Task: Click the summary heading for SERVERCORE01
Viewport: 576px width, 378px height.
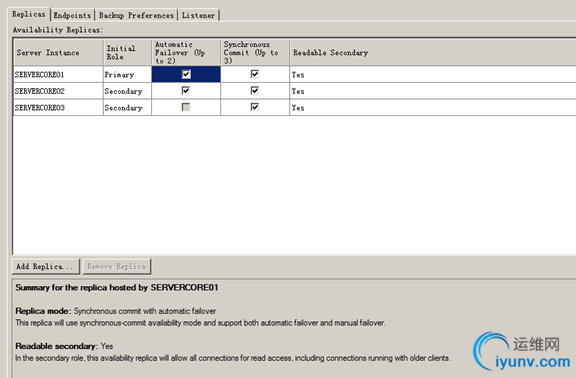Action: (x=117, y=287)
